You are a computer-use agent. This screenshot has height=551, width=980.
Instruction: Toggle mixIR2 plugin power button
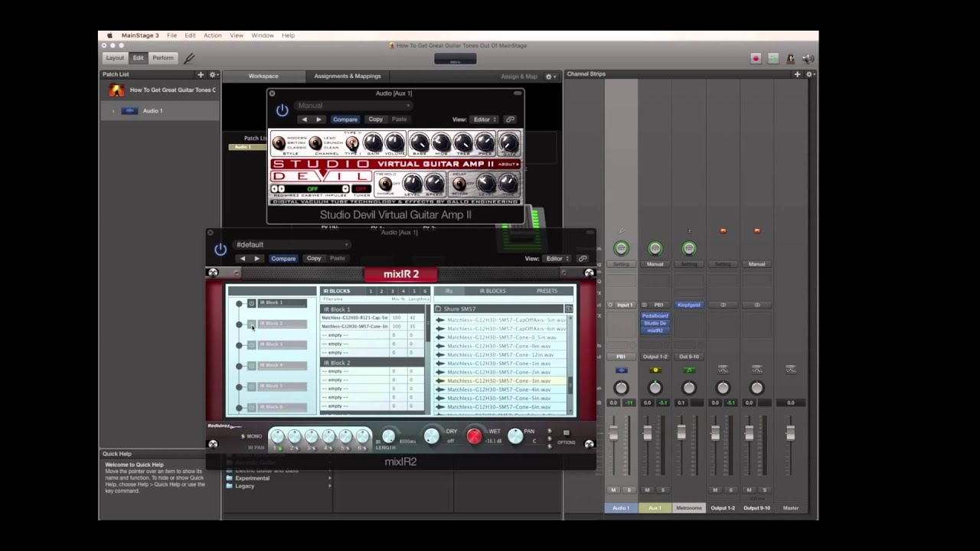pyautogui.click(x=220, y=249)
